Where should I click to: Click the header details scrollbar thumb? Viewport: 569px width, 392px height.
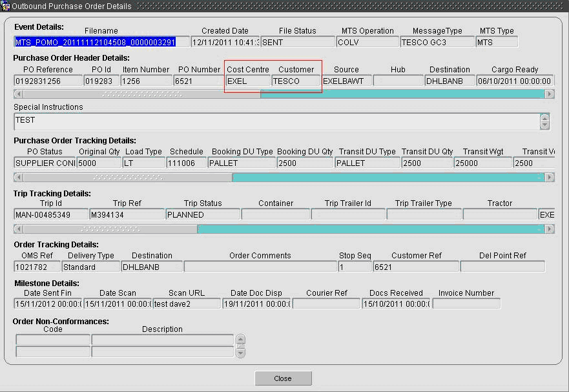click(x=142, y=94)
